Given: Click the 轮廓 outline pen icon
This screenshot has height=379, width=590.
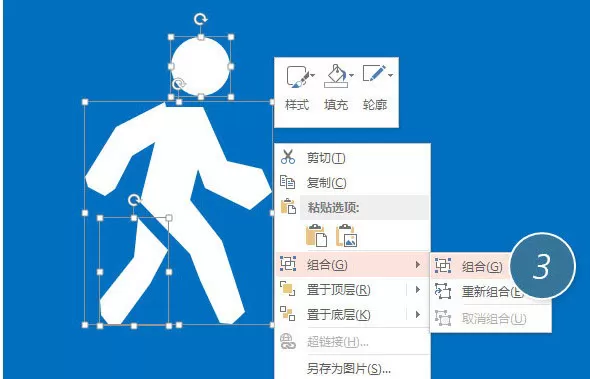Looking at the screenshot, I should 374,73.
